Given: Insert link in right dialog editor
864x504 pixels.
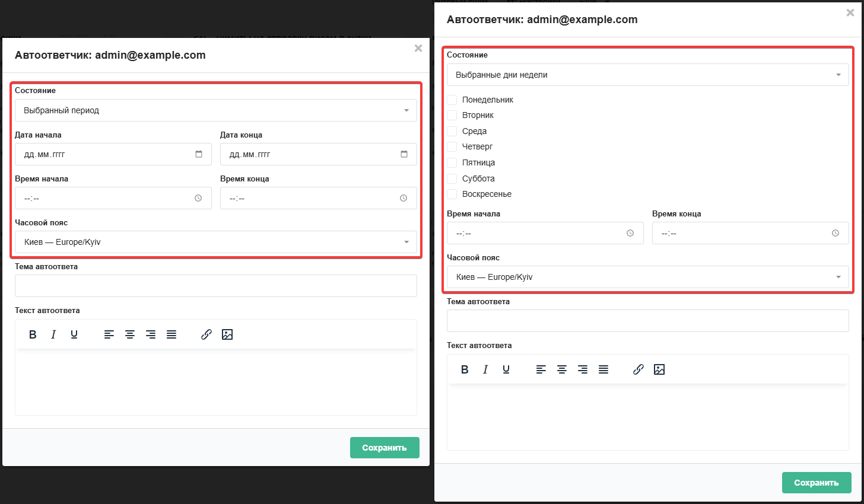Looking at the screenshot, I should click(x=639, y=369).
